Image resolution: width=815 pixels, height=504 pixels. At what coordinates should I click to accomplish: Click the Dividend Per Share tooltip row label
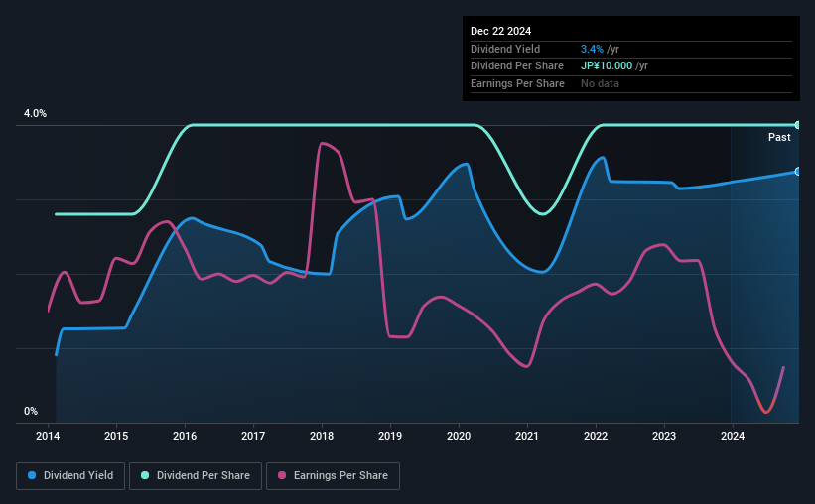click(x=517, y=66)
